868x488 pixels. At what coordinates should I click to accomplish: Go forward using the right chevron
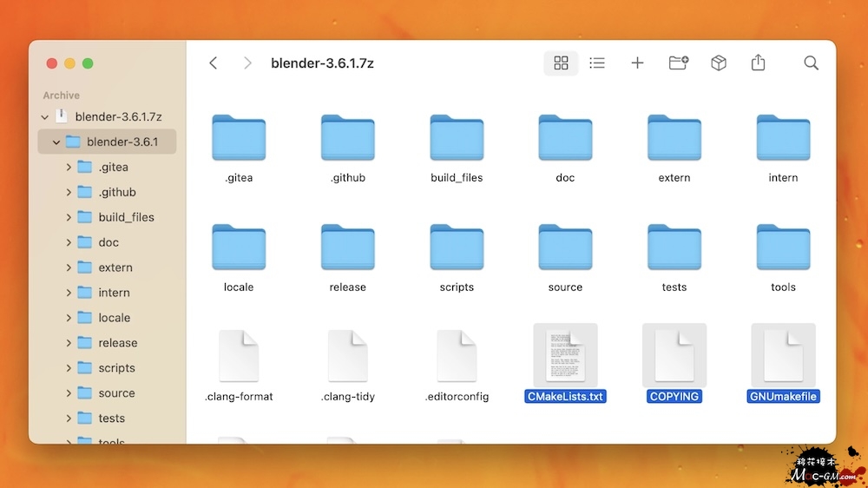(x=247, y=63)
